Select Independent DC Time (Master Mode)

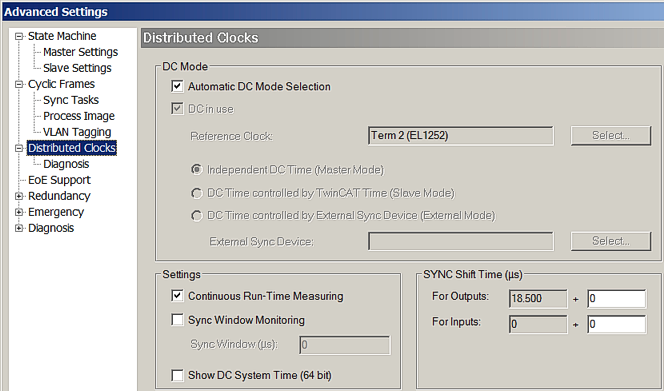(196, 170)
